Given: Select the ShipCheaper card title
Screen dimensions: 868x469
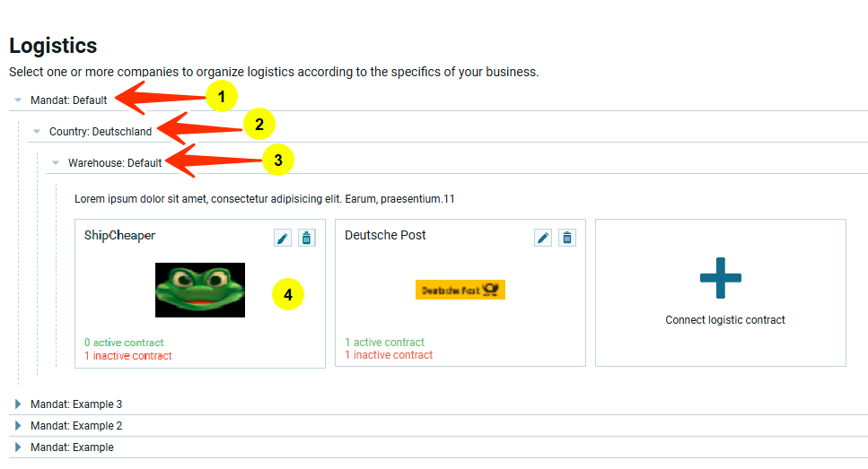Looking at the screenshot, I should click(x=119, y=236).
